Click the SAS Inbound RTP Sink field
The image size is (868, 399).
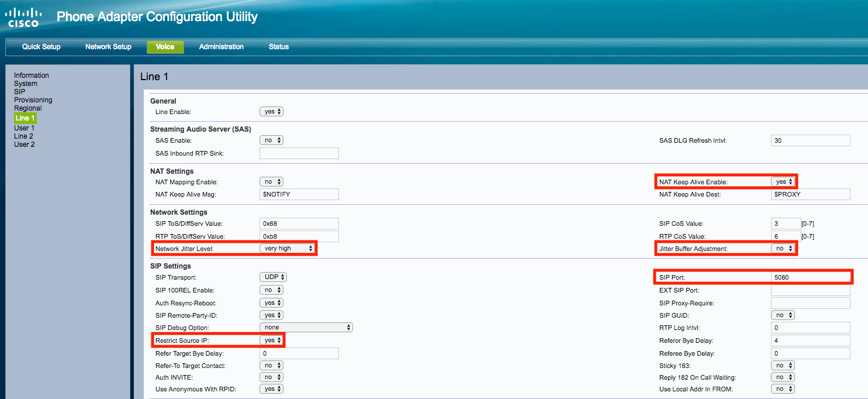tap(299, 153)
